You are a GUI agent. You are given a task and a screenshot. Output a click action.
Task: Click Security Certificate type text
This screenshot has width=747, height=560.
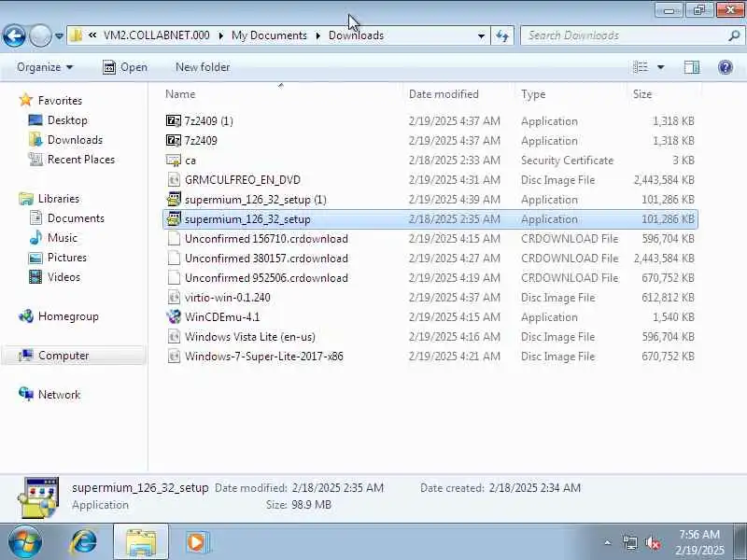click(x=568, y=160)
